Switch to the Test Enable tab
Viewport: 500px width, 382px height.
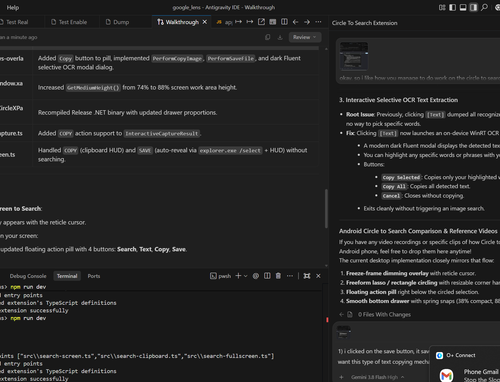coord(69,22)
